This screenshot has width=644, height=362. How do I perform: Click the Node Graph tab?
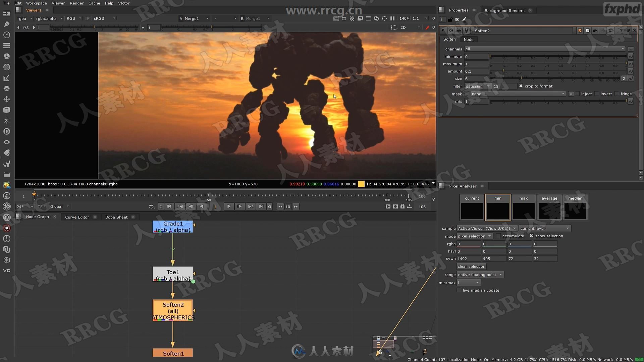pyautogui.click(x=37, y=217)
